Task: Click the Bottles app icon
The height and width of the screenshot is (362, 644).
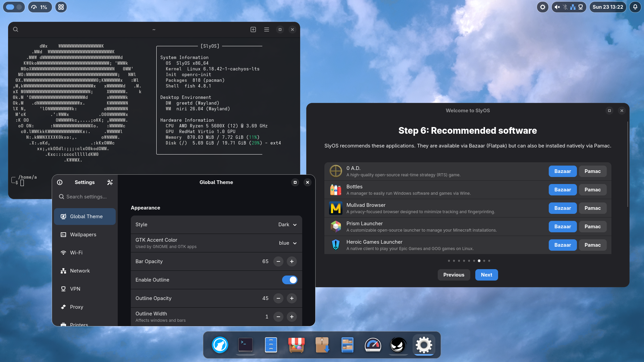Action: click(336, 189)
